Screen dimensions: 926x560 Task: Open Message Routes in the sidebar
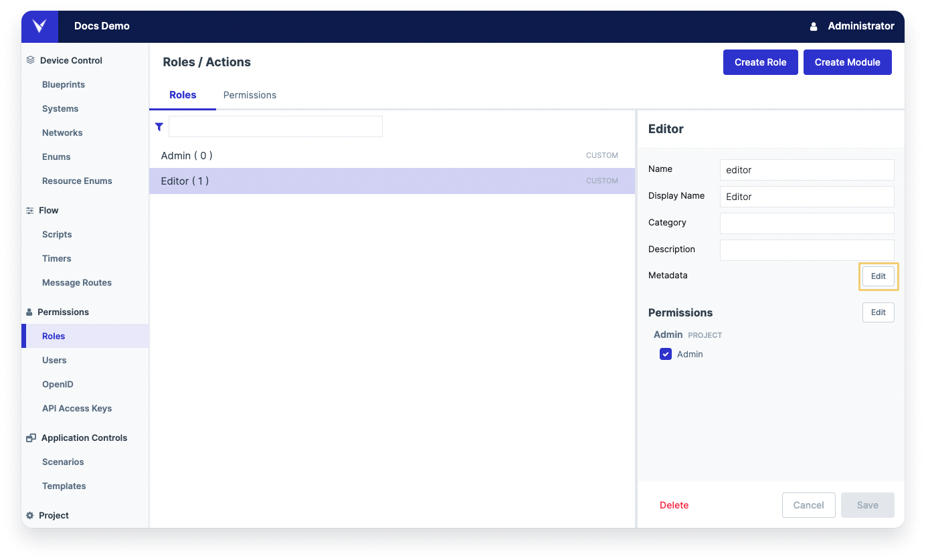coord(77,282)
